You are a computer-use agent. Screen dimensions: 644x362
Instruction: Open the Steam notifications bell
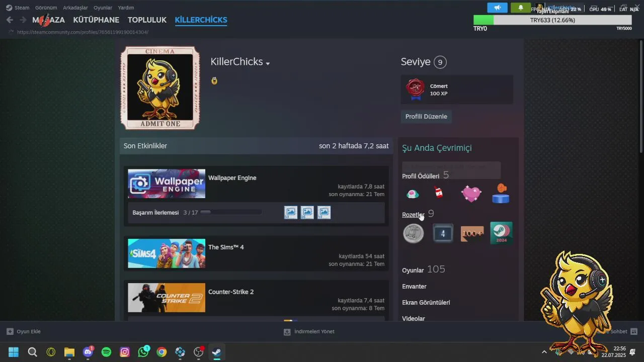(x=521, y=8)
